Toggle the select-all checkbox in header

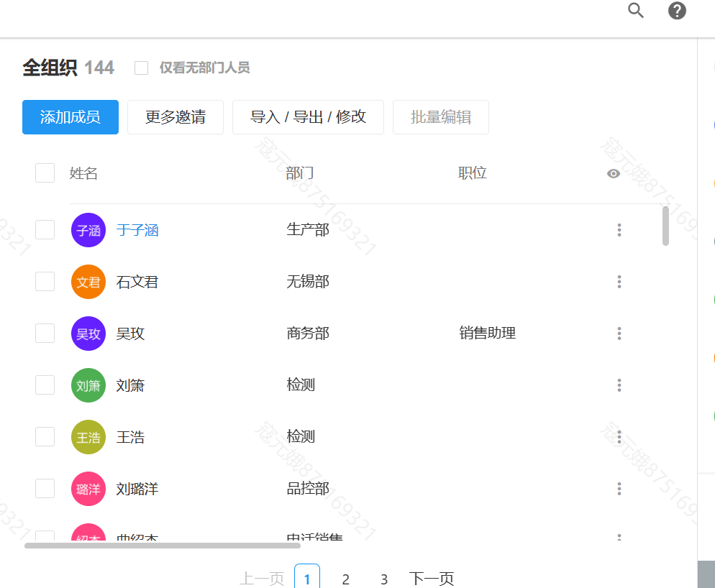[x=45, y=173]
